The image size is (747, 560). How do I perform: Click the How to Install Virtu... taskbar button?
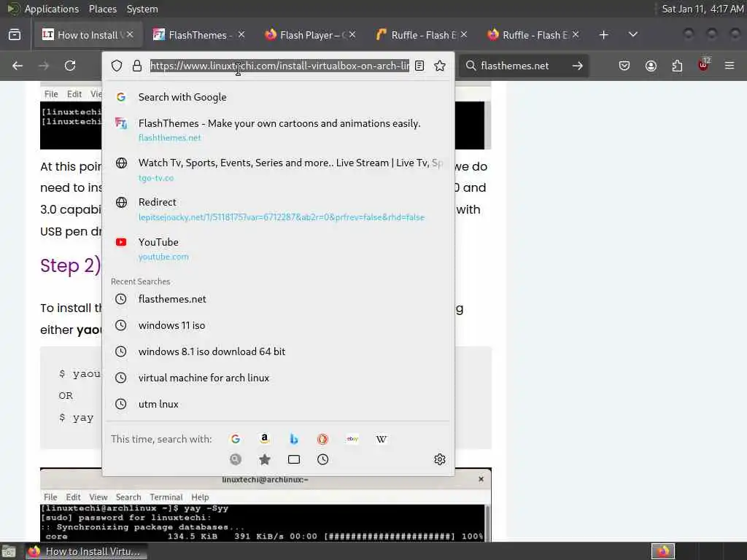point(86,551)
